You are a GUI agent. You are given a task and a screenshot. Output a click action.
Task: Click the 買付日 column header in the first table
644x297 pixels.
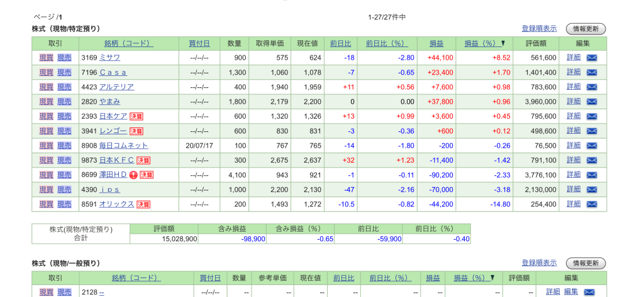tap(199, 43)
